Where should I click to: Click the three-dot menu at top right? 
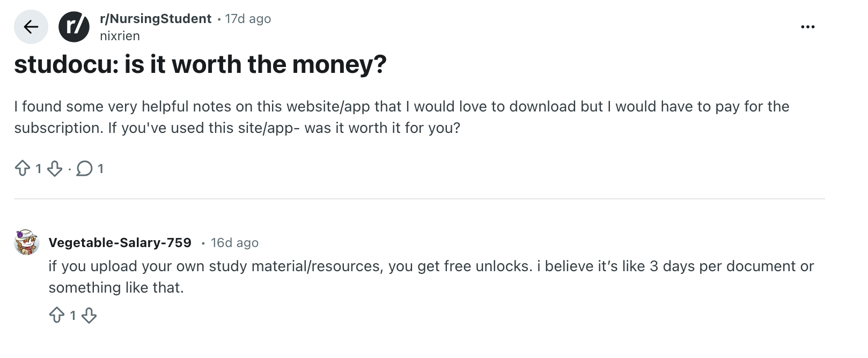pos(807,26)
